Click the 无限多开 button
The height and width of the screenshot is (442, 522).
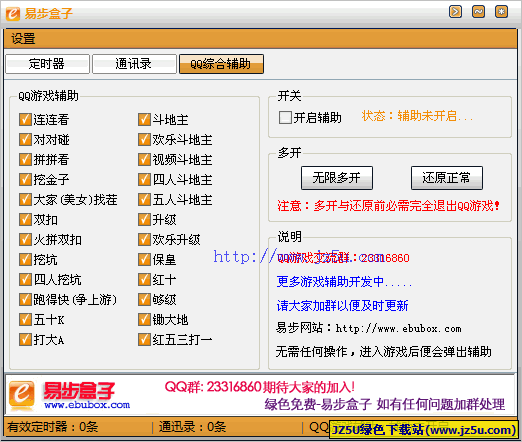[x=337, y=178]
